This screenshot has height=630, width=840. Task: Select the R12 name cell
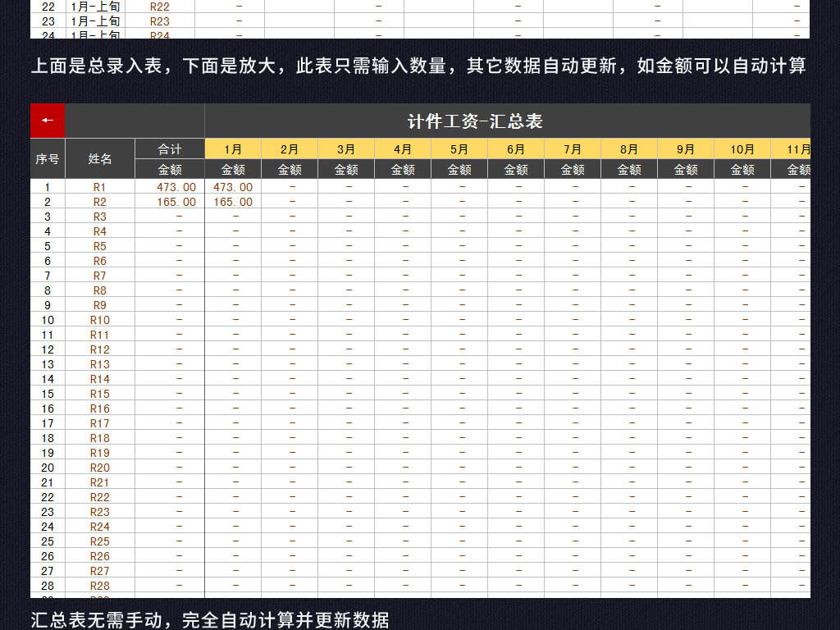click(99, 349)
